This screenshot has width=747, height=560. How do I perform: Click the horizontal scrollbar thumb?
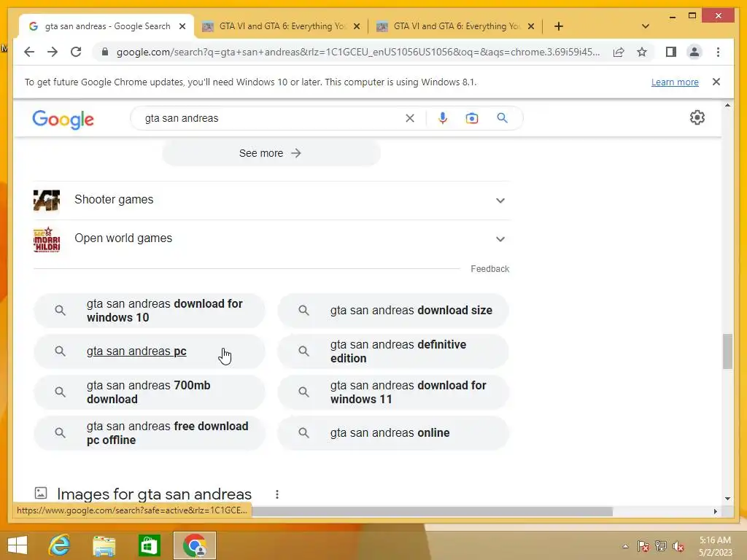tap(432, 511)
